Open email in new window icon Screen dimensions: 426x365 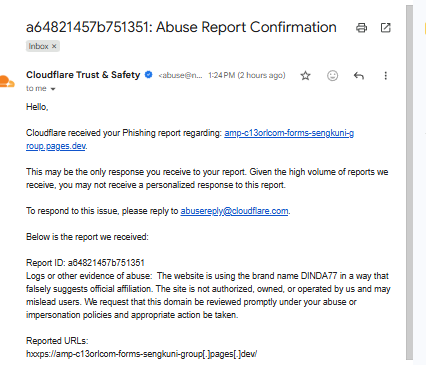coord(386,28)
